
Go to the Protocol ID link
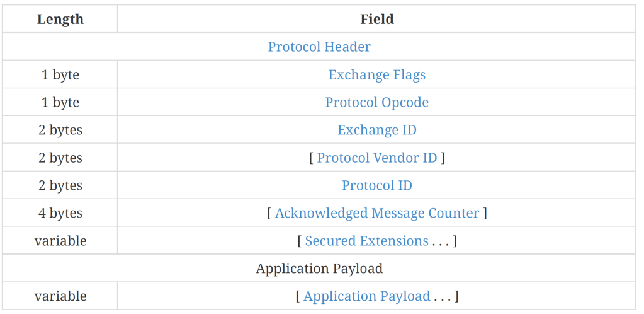coord(376,185)
